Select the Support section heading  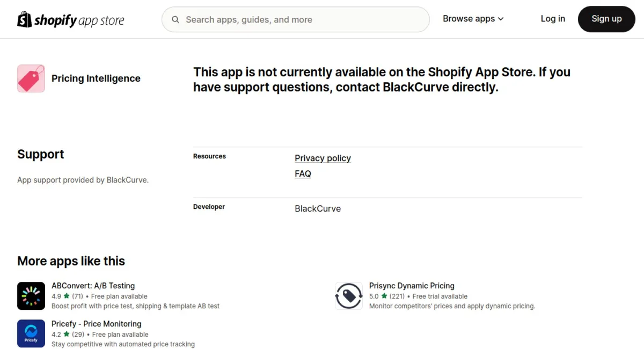(x=41, y=154)
